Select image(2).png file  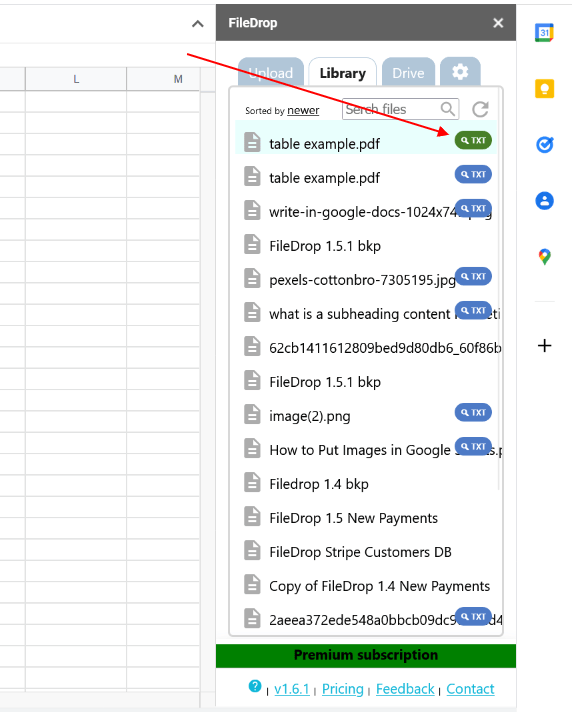point(310,416)
